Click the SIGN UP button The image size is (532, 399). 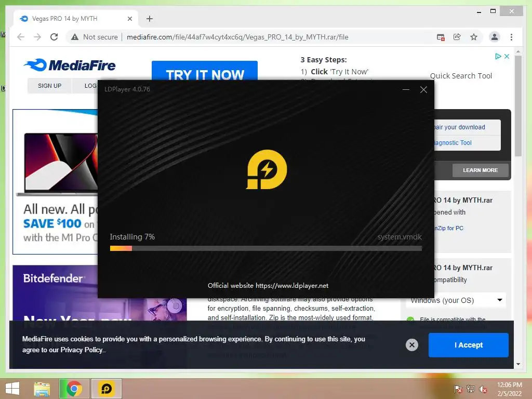[49, 86]
